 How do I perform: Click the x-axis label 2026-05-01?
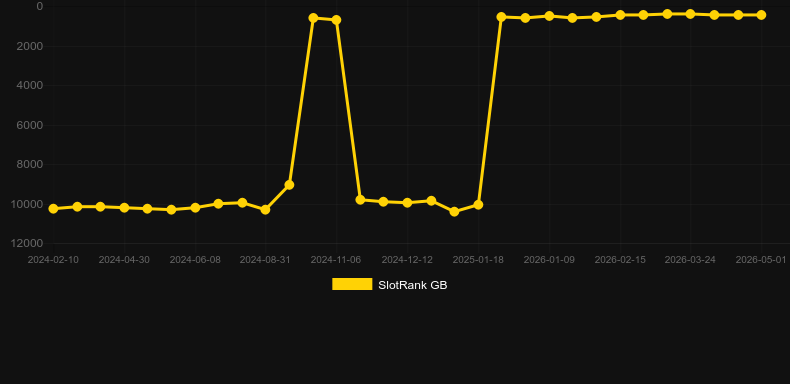tap(761, 260)
